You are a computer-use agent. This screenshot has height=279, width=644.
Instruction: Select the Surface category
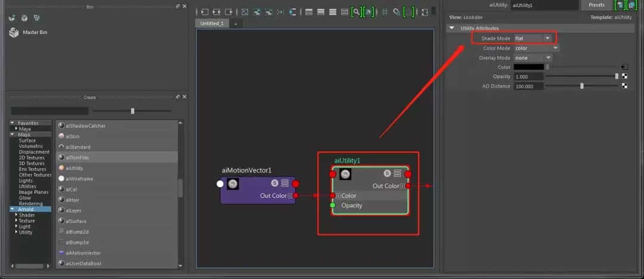tap(27, 140)
